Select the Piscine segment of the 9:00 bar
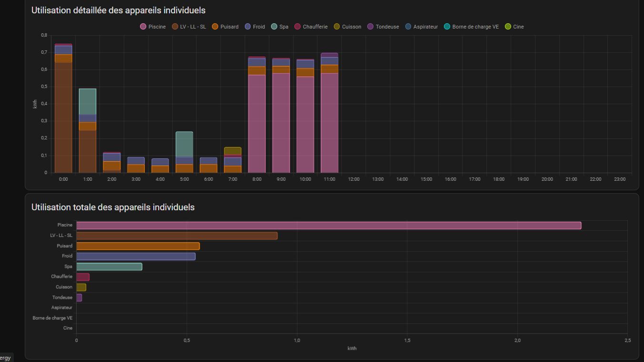The height and width of the screenshot is (362, 644). (x=281, y=123)
